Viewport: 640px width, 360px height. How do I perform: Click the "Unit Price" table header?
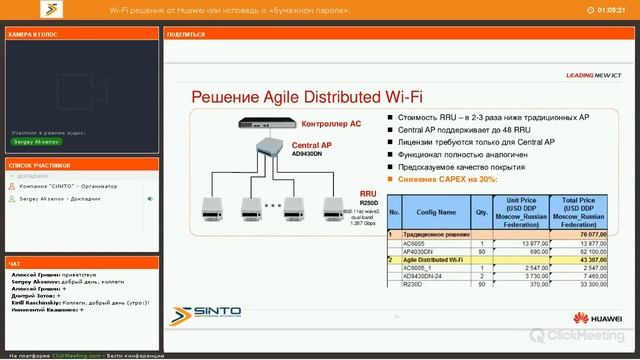(521, 212)
